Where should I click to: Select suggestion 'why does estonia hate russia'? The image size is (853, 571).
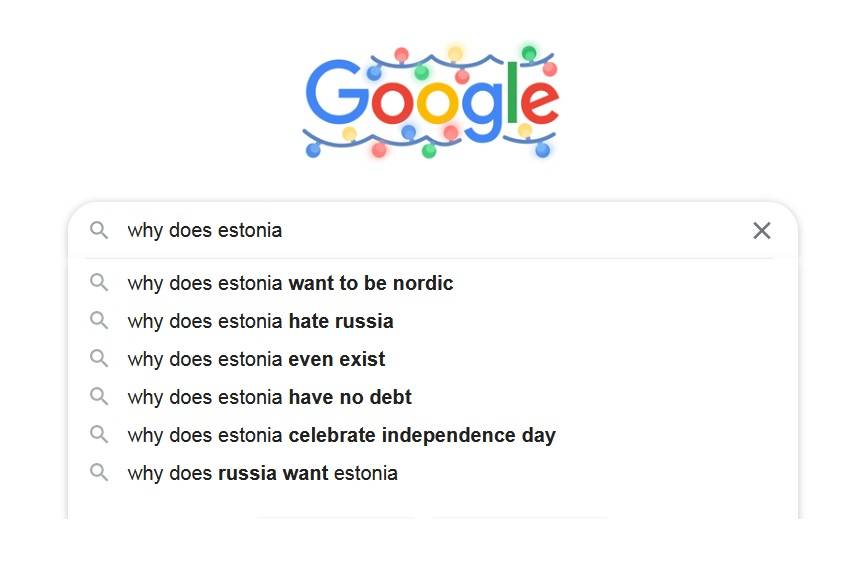pos(432,321)
